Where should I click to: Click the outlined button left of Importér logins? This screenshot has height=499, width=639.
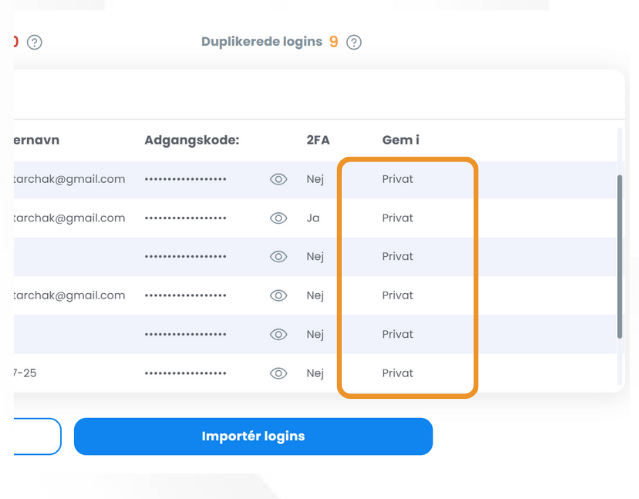(x=37, y=436)
